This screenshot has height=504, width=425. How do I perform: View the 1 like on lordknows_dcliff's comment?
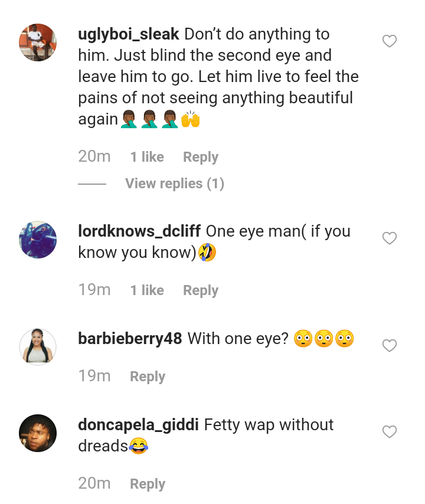click(x=147, y=290)
